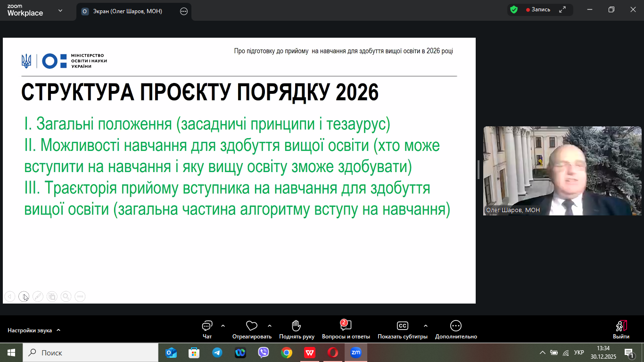644x362 pixels.
Task: Open Opera browser from the taskbar
Action: (x=332, y=353)
